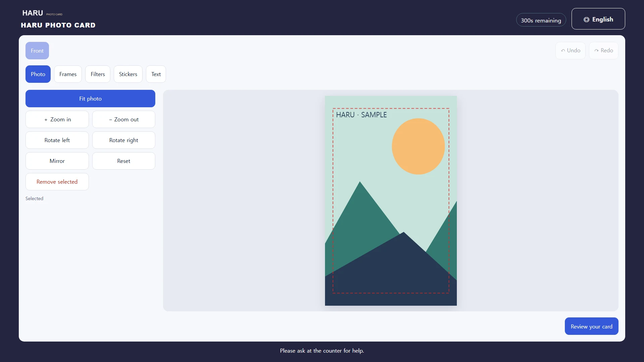644x362 pixels.
Task: Click Review your card
Action: click(x=591, y=326)
